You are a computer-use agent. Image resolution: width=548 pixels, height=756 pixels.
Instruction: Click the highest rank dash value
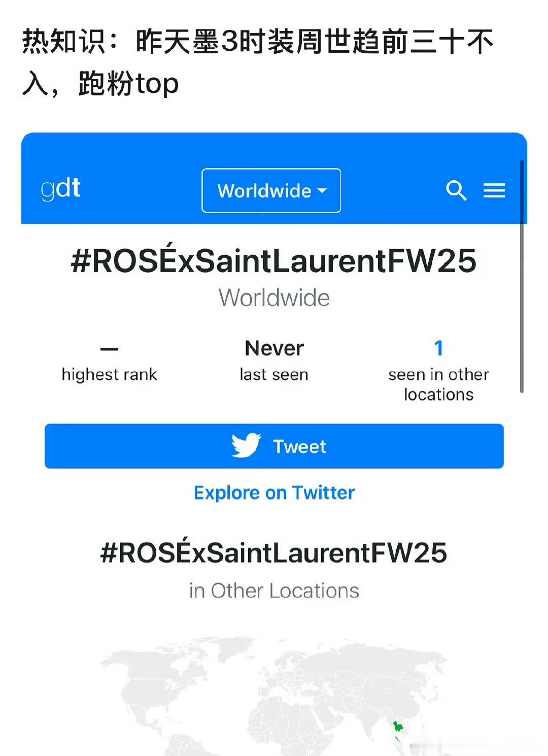[109, 349]
